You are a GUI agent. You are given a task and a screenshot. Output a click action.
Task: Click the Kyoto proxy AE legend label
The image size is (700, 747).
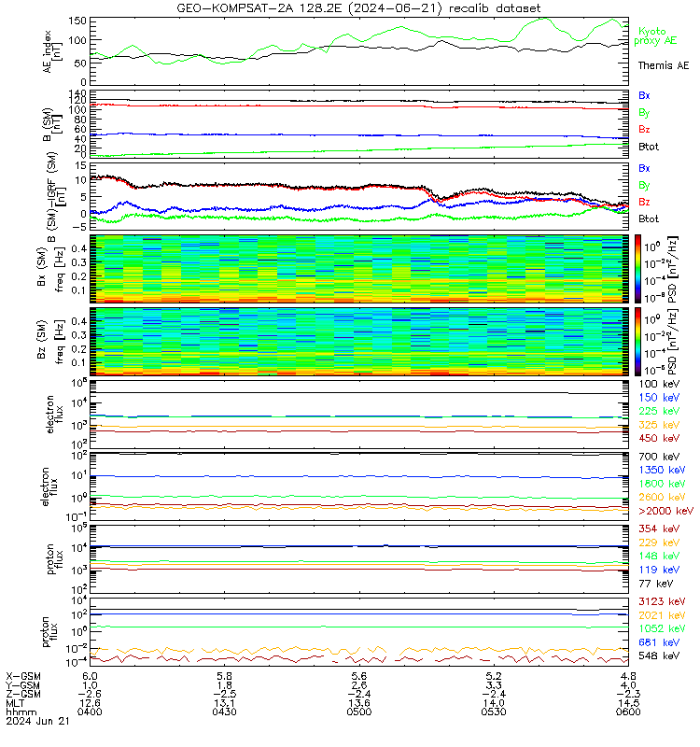click(655, 36)
